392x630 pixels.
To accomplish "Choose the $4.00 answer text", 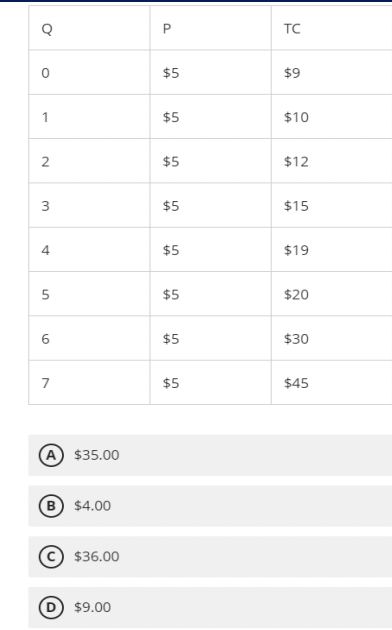I will click(x=92, y=506).
